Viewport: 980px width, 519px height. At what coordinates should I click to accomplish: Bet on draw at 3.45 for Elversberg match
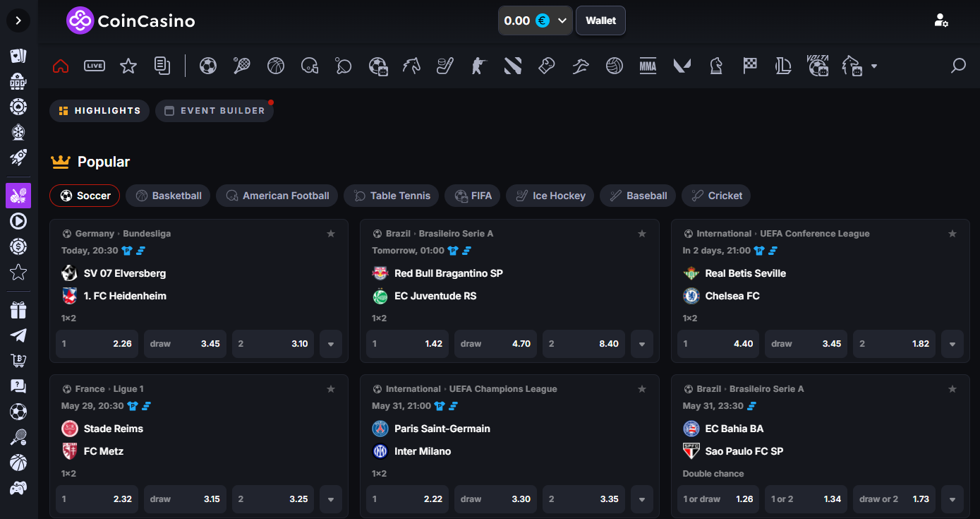(185, 344)
